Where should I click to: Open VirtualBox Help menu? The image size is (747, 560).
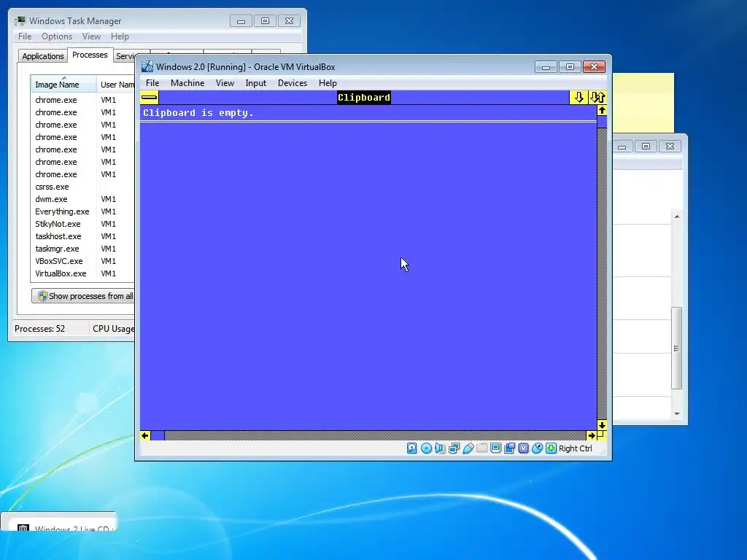point(328,83)
